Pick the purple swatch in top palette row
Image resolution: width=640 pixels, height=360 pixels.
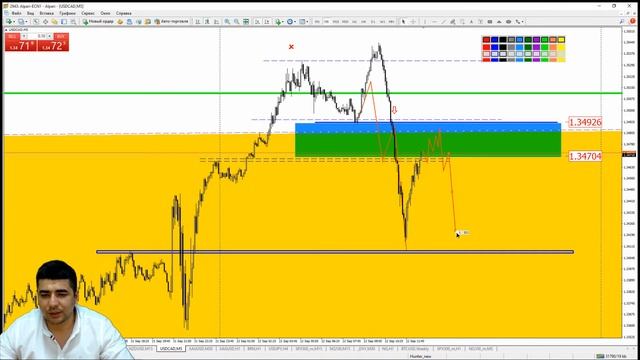coord(536,40)
